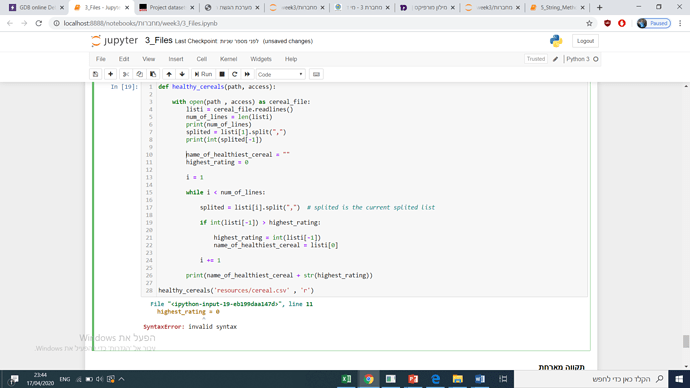Image resolution: width=690 pixels, height=388 pixels.
Task: Move selected cell down with arrow icon
Action: pos(182,74)
